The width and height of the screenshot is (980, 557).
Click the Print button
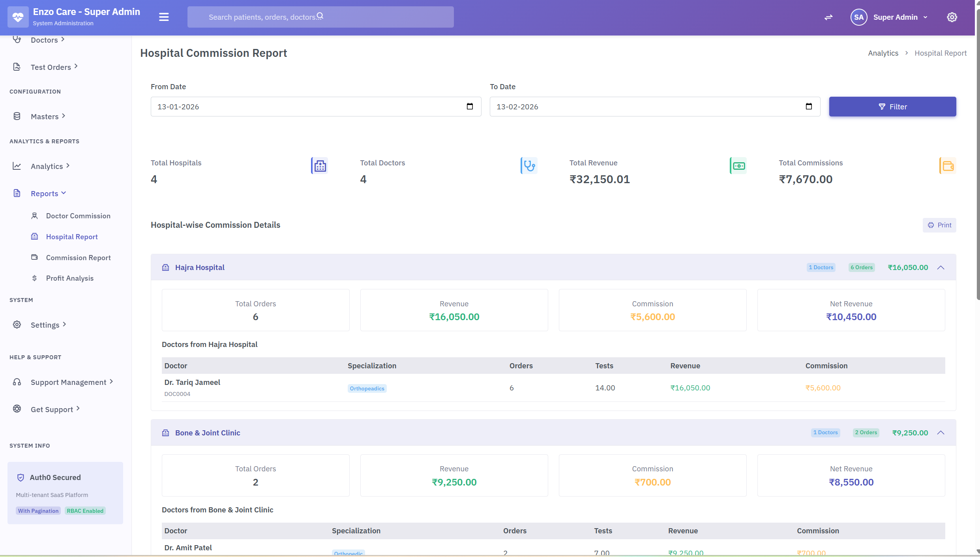[x=939, y=225]
